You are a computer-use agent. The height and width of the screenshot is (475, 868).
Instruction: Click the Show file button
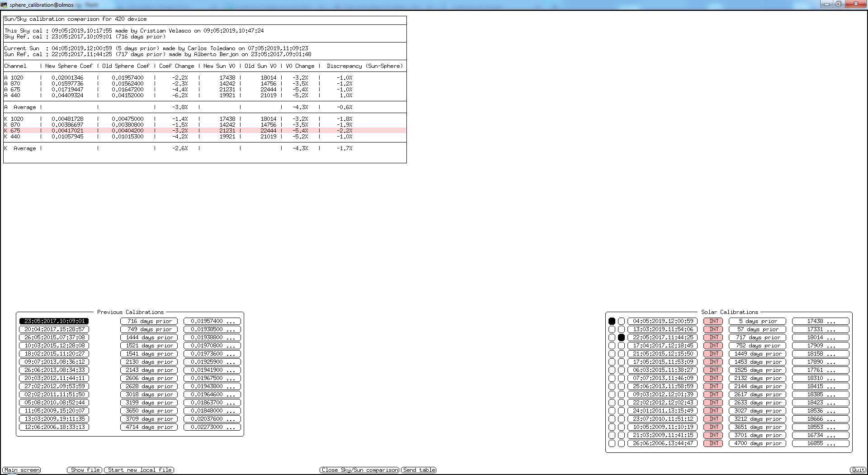click(85, 470)
